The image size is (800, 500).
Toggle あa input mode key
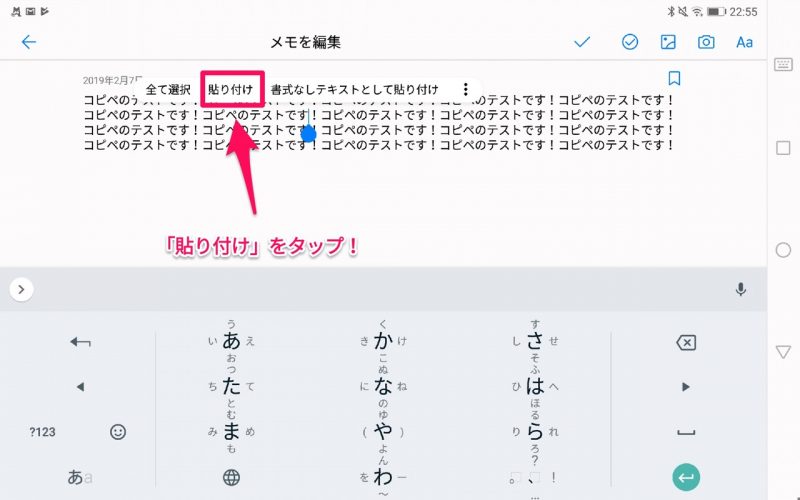(80, 477)
